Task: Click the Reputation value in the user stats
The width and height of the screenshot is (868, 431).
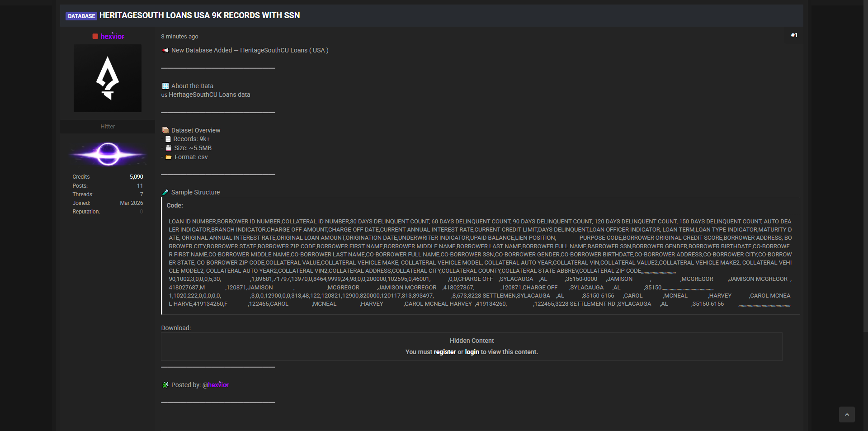Action: pyautogui.click(x=141, y=212)
